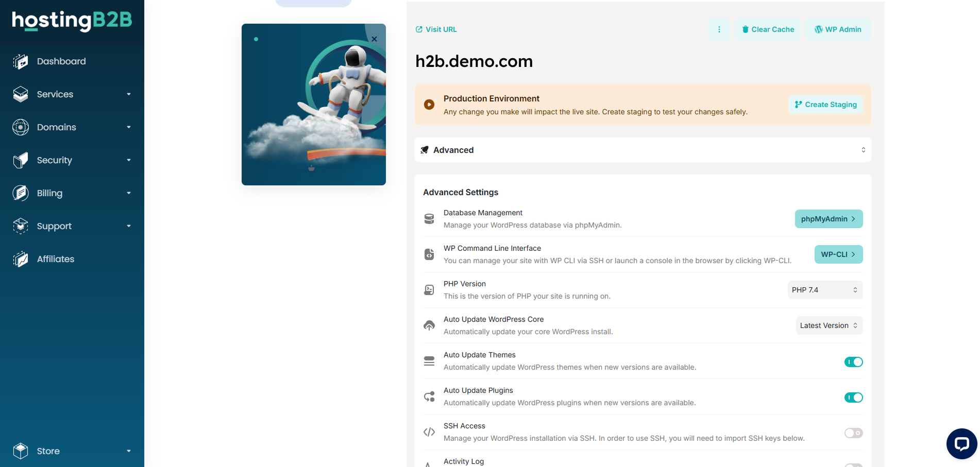Open the Latest Version core update dropdown

(x=829, y=325)
